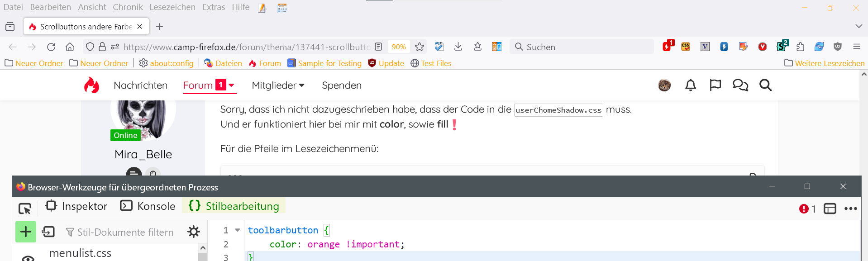
Task: Collapse the toolbarbutton rule code fold arrow
Action: (x=238, y=230)
